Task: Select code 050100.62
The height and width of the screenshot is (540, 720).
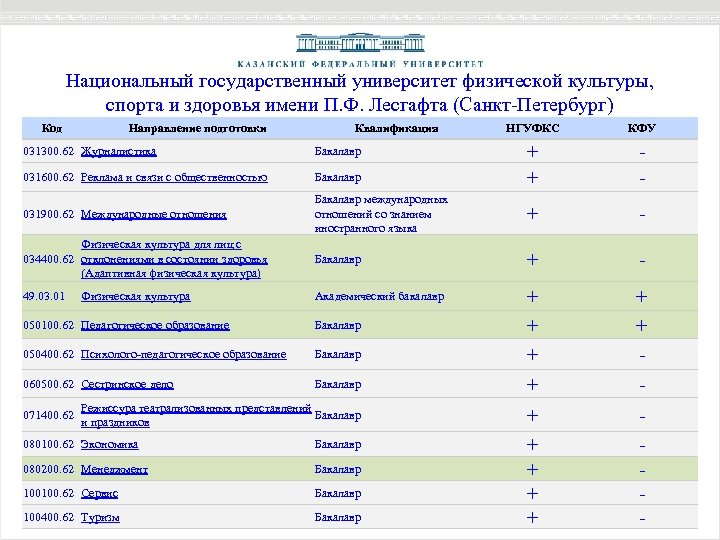Action: point(49,325)
